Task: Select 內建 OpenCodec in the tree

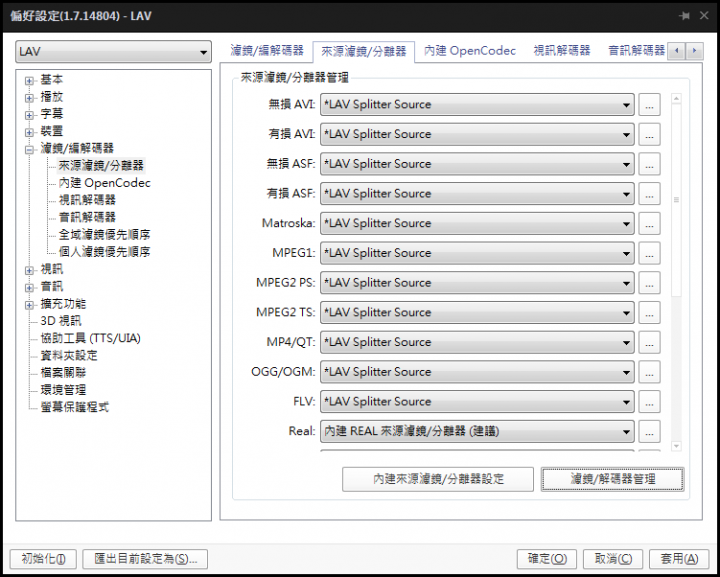Action: click(105, 183)
